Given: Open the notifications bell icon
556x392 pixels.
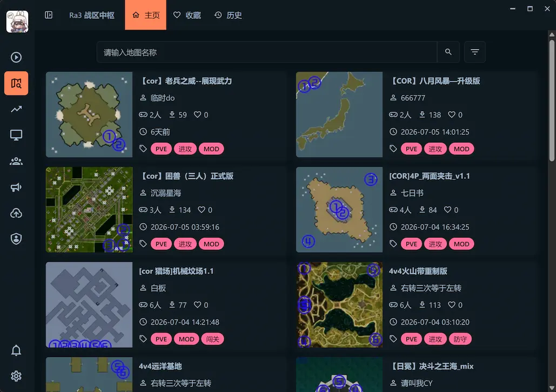Looking at the screenshot, I should point(16,350).
